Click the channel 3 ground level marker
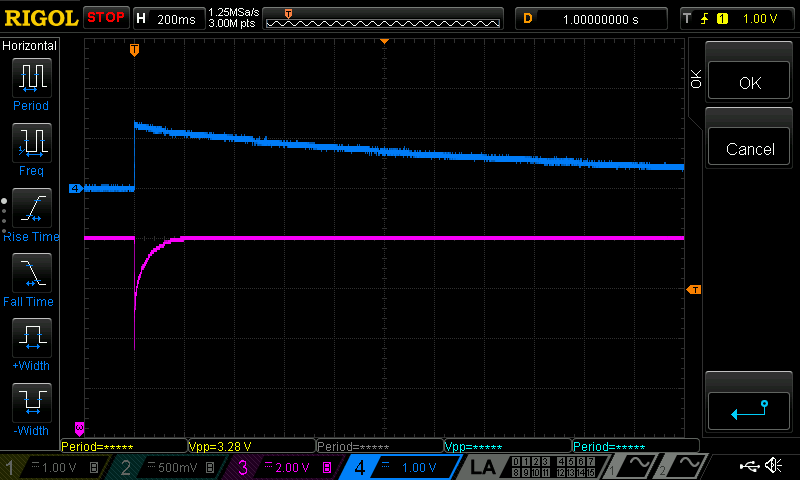The height and width of the screenshot is (480, 800). click(x=79, y=427)
